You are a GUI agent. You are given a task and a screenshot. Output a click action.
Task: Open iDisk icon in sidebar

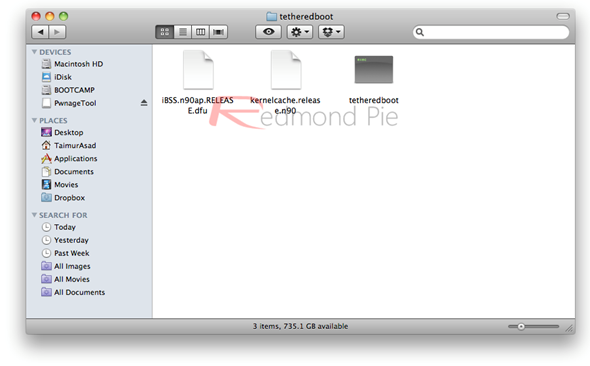point(46,77)
